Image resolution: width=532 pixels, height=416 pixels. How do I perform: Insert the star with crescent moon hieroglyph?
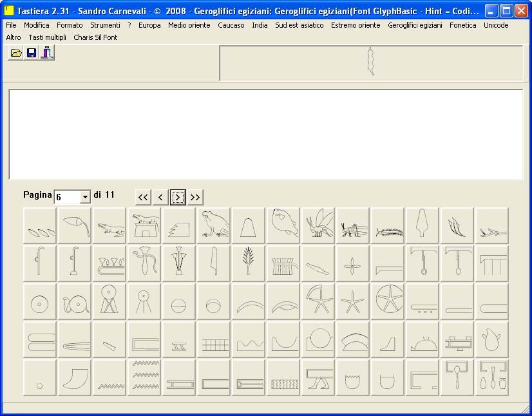tap(318, 301)
